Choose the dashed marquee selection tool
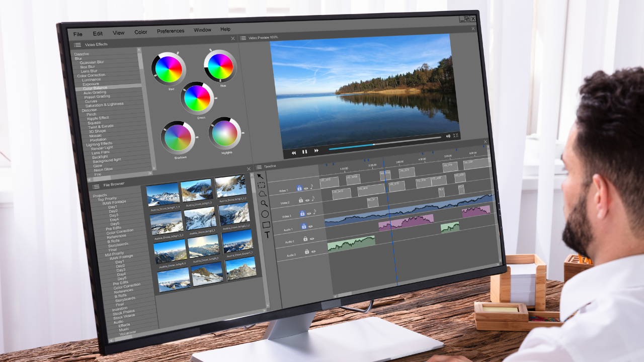The image size is (644, 362). [261, 185]
